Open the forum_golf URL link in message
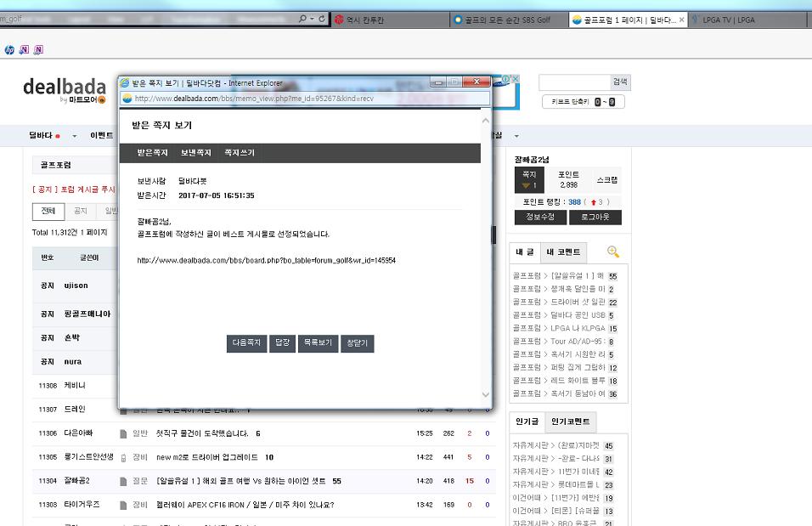Image resolution: width=812 pixels, height=526 pixels. tap(266, 261)
